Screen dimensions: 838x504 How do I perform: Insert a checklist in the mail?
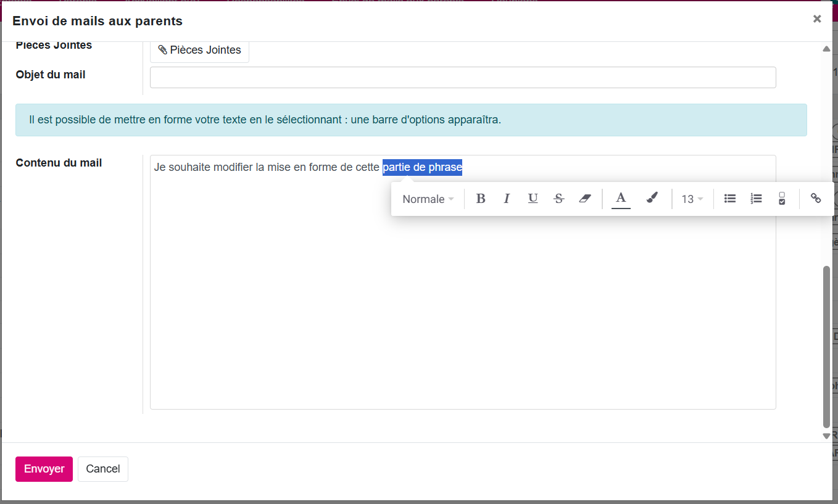(x=782, y=199)
